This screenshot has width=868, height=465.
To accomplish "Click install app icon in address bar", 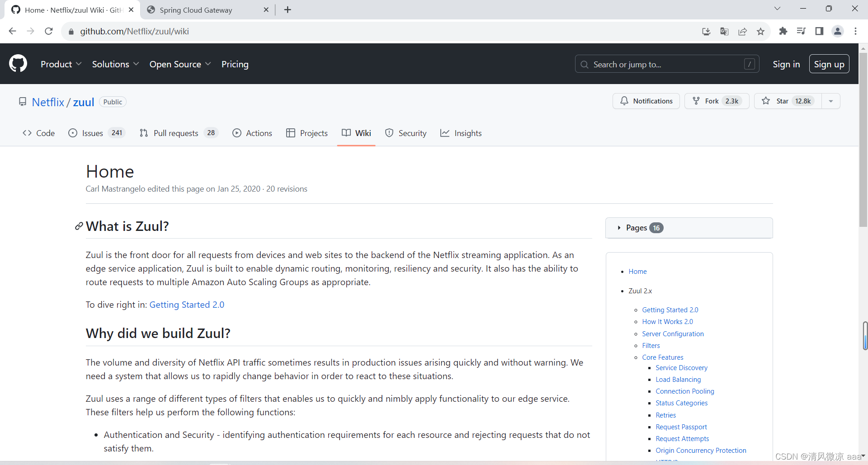I will point(706,31).
